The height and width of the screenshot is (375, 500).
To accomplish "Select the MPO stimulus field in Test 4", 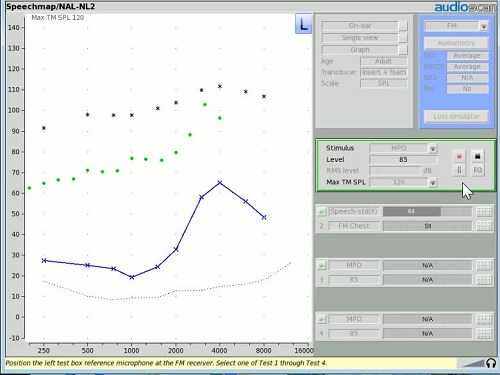I will 354,319.
